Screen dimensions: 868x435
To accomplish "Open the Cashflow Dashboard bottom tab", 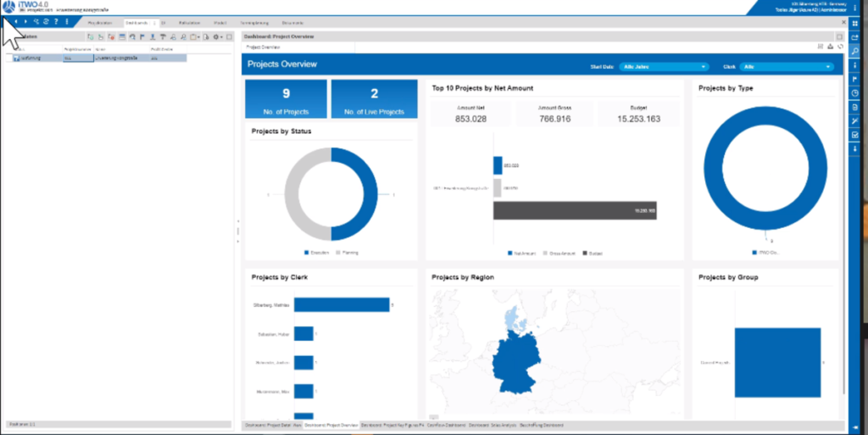I will pyautogui.click(x=446, y=425).
